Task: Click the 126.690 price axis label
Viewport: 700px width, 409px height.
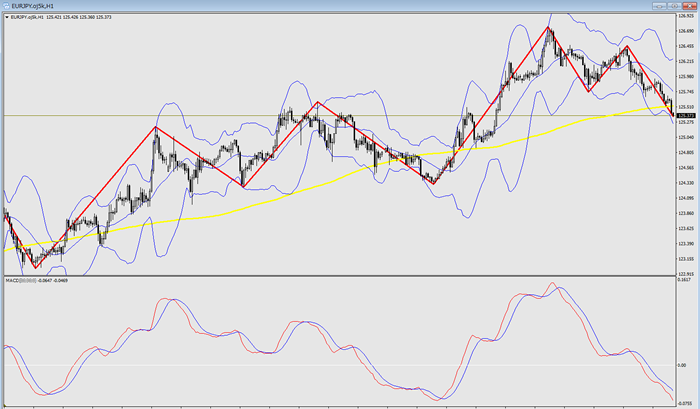Action: pos(685,31)
